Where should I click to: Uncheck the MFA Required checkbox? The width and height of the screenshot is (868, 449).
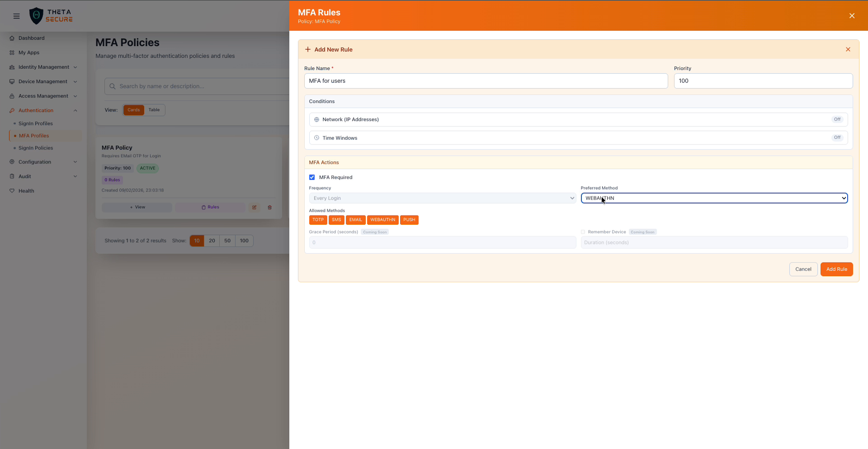point(312,177)
